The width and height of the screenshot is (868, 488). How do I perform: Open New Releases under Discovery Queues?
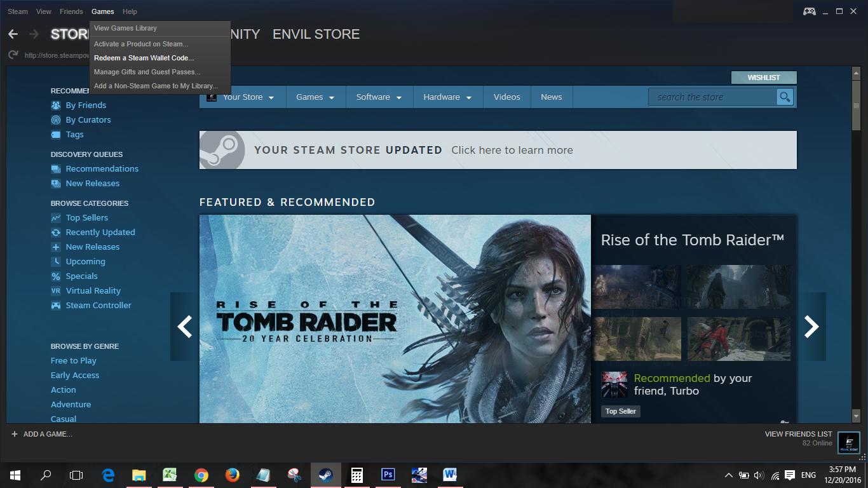92,184
